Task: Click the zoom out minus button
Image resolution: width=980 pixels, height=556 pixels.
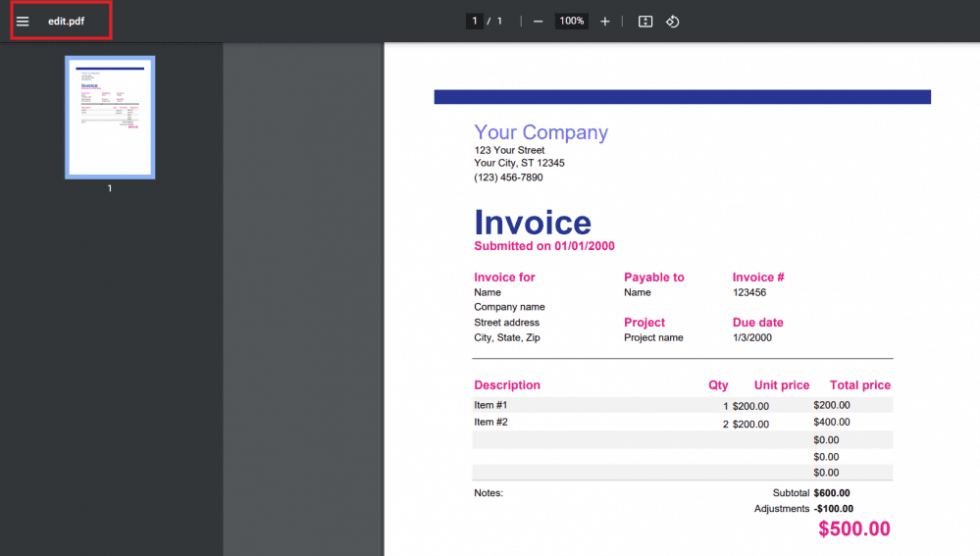Action: (x=538, y=22)
